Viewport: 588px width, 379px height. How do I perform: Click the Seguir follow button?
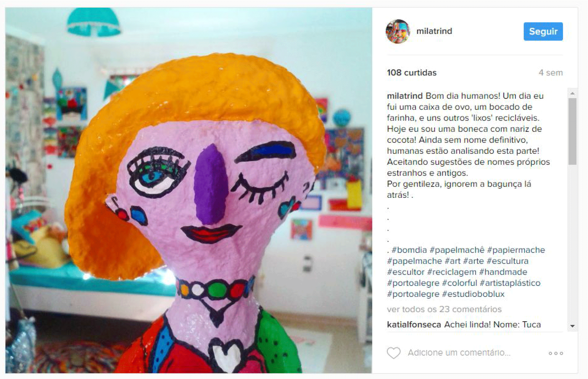543,31
